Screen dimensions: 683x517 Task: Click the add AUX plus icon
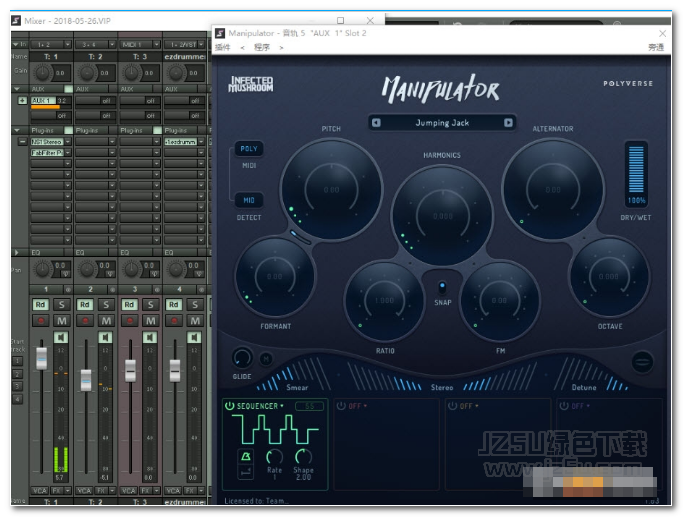click(x=22, y=101)
